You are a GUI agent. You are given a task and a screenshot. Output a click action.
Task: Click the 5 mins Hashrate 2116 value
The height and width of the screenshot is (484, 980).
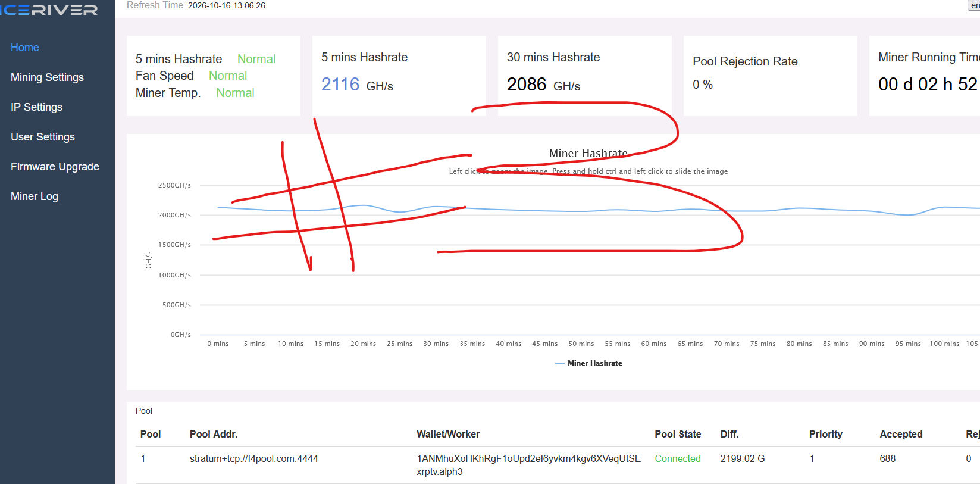[x=340, y=85]
